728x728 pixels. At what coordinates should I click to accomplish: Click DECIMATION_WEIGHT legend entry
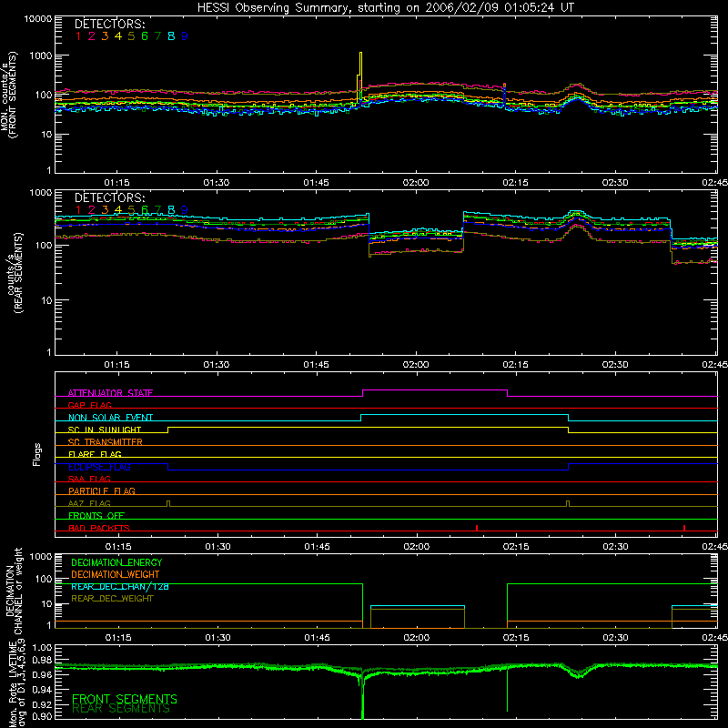coord(116,574)
